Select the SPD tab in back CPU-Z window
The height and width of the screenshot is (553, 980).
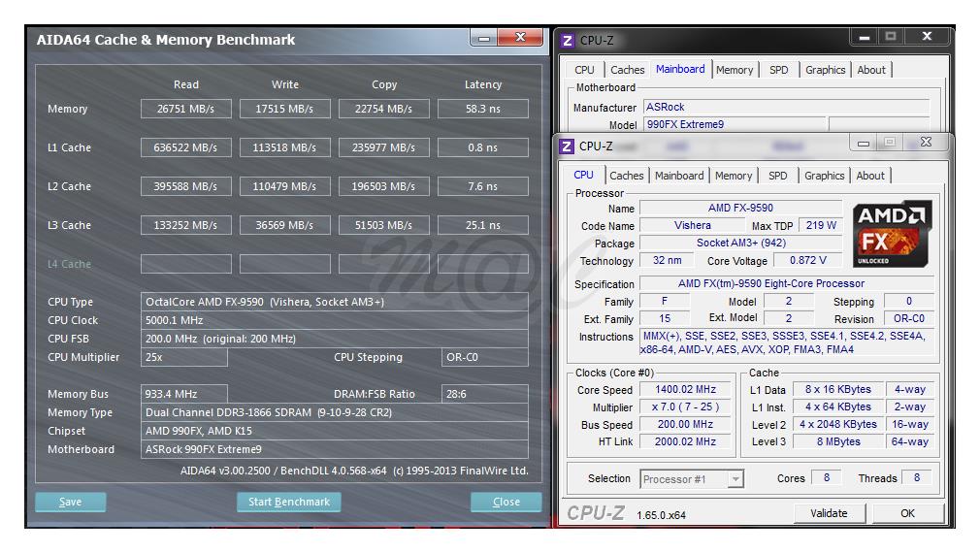(779, 70)
